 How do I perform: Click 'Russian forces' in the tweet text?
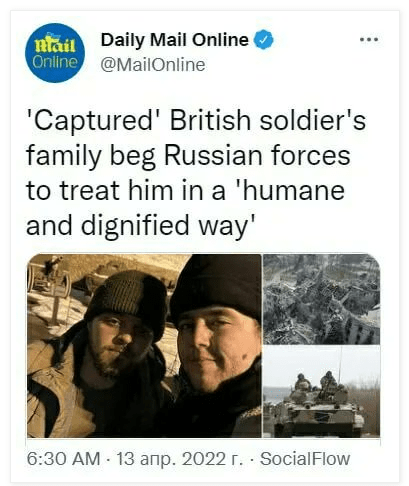tap(257, 155)
